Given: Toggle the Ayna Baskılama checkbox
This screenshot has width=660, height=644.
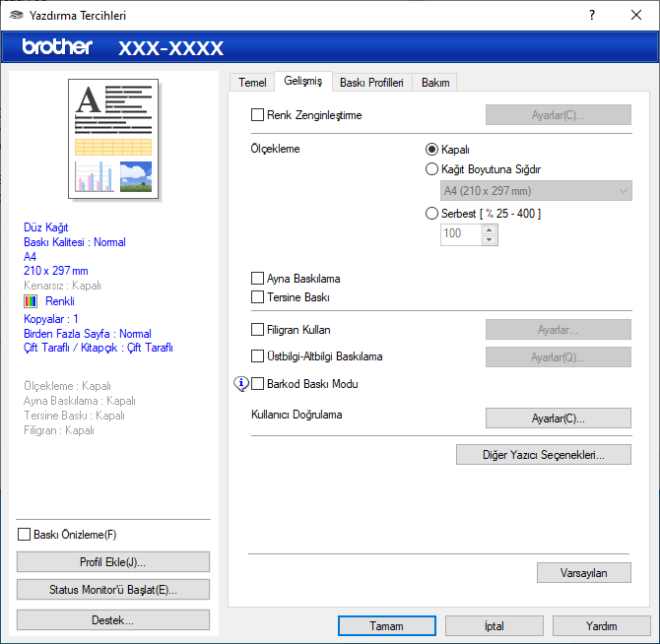Looking at the screenshot, I should click(x=258, y=279).
